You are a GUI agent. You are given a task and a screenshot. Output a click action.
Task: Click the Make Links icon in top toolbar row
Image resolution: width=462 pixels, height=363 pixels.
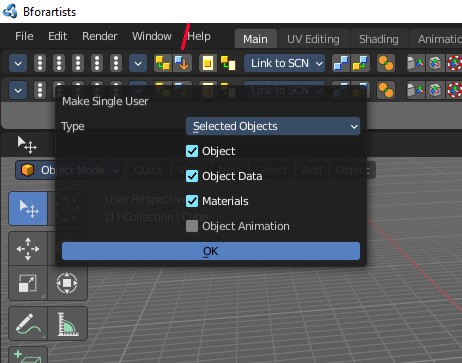tap(163, 63)
